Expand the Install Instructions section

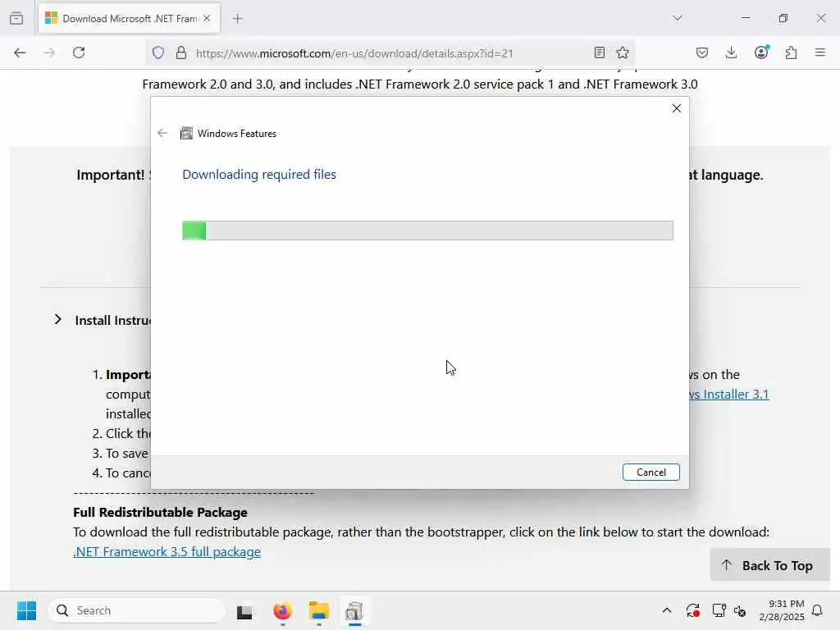click(x=58, y=320)
